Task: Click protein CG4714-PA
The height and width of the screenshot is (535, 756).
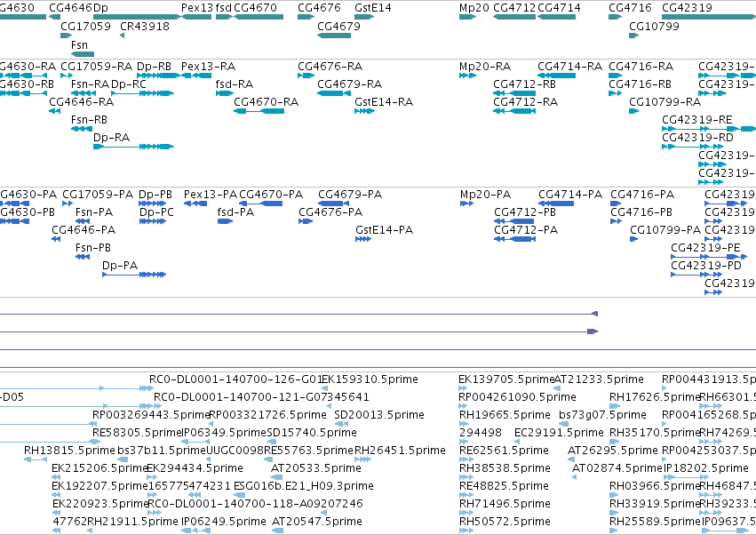Action: coord(570,195)
